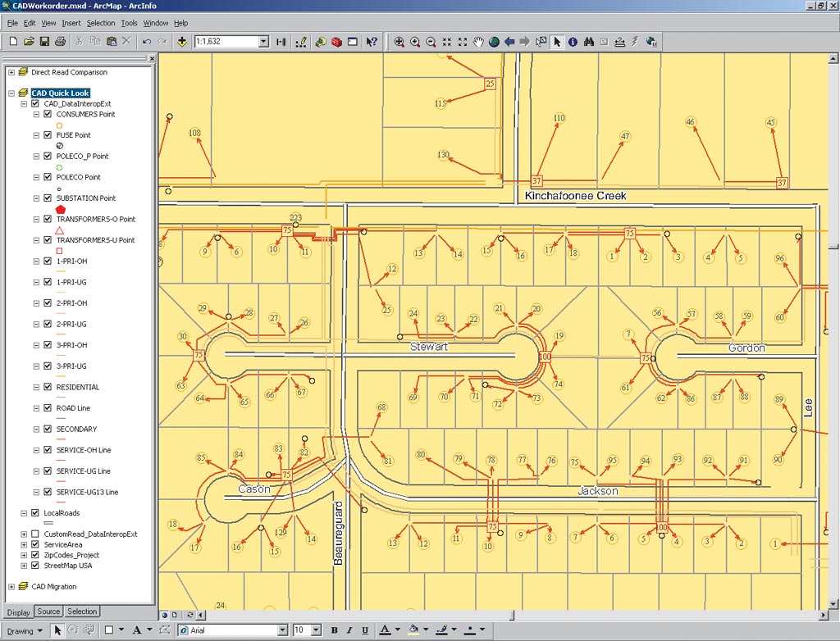This screenshot has height=641, width=840.
Task: Select the Fixed Zoom In icon
Action: (447, 42)
